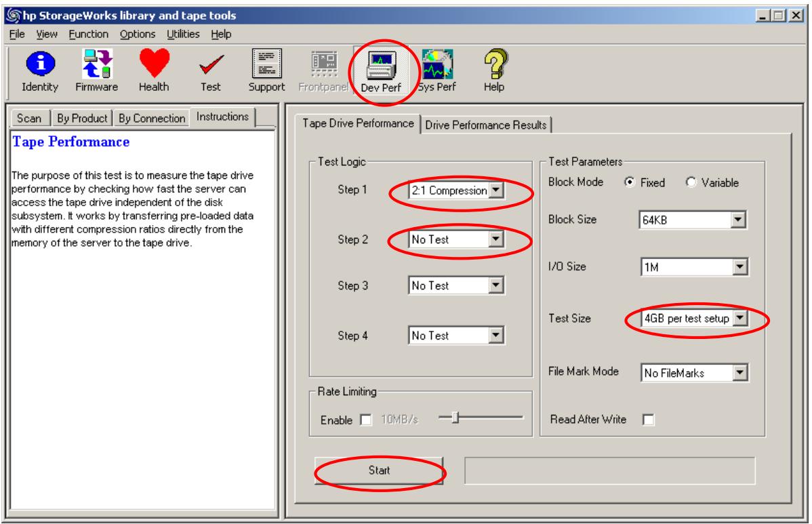
Task: Select the Dev Perf tool
Action: pos(381,72)
